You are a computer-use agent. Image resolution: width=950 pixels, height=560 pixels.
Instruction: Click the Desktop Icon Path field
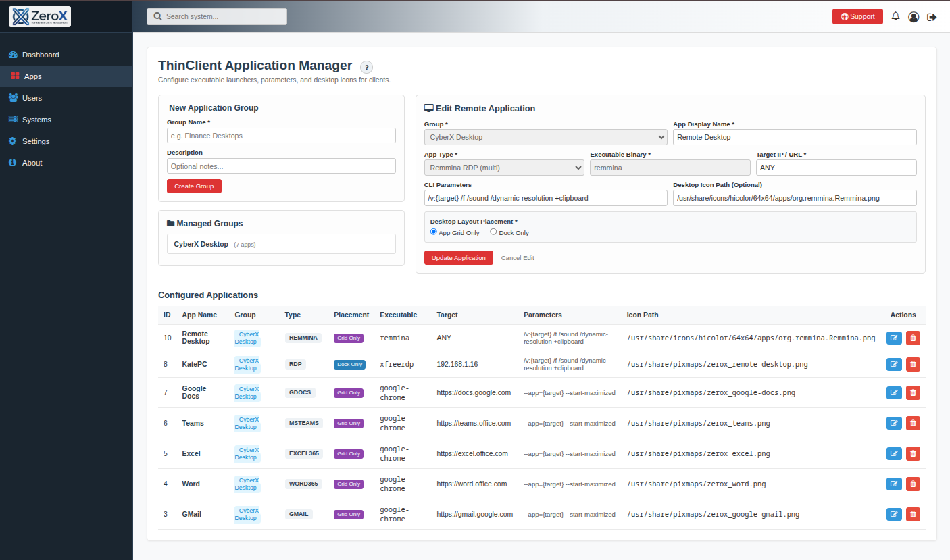pyautogui.click(x=795, y=198)
